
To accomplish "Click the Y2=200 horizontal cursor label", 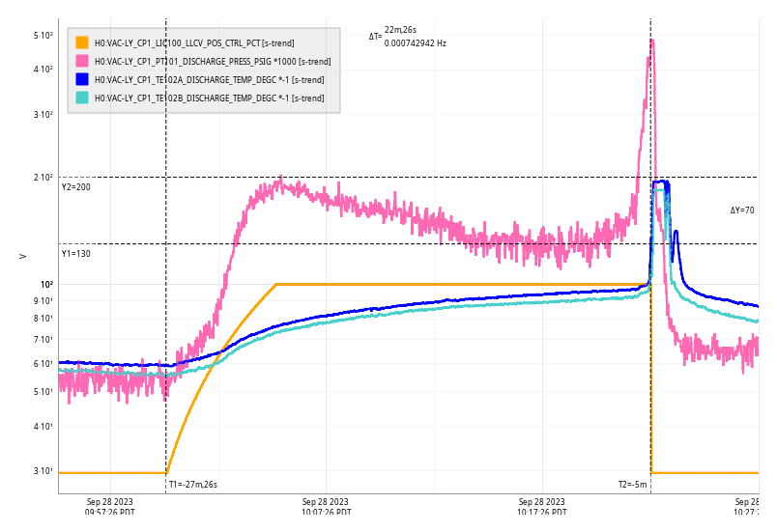I will [76, 187].
